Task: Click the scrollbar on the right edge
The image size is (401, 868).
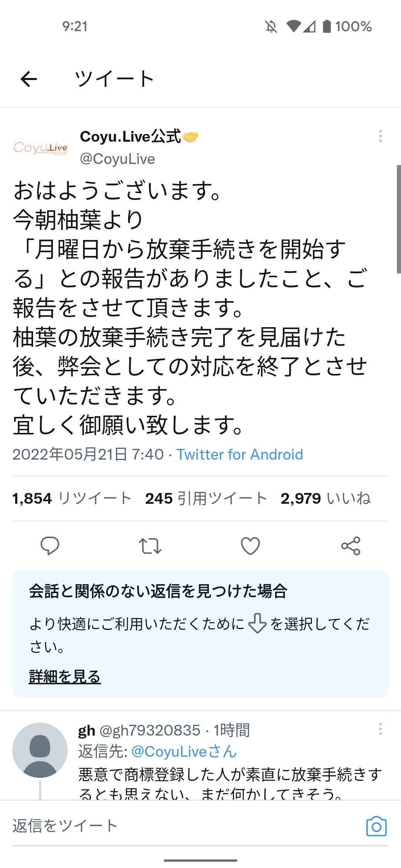Action: (x=398, y=219)
